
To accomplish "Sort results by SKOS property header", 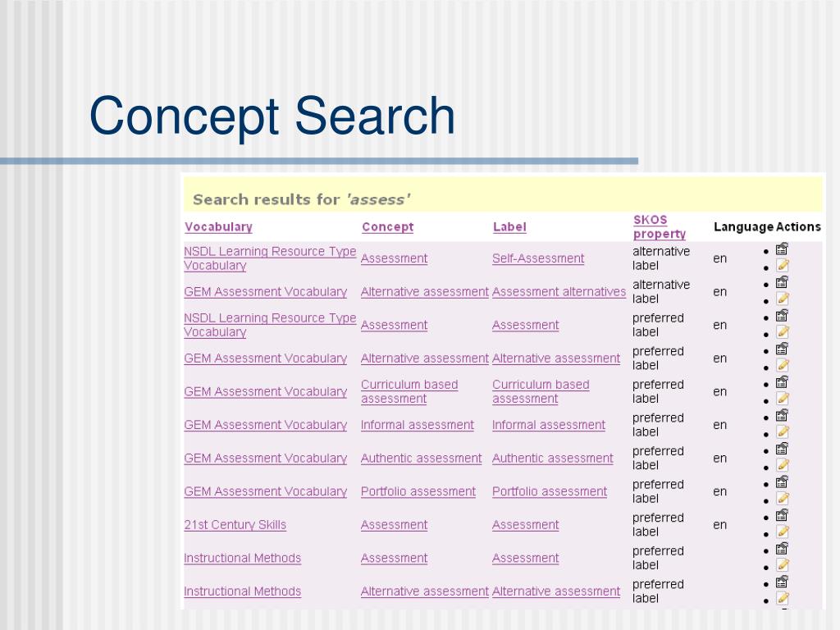I will point(660,226).
